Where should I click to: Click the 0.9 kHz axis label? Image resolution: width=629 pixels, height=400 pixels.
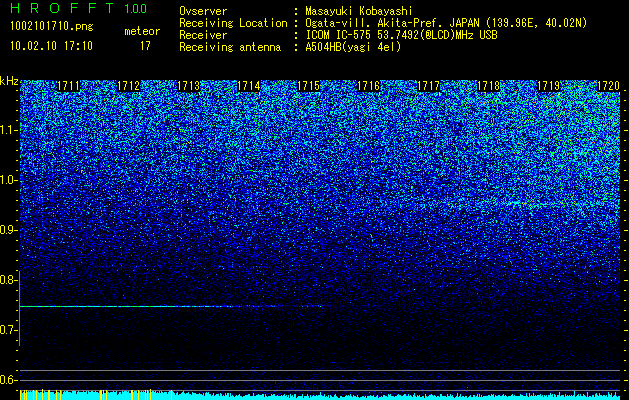tap(9, 230)
